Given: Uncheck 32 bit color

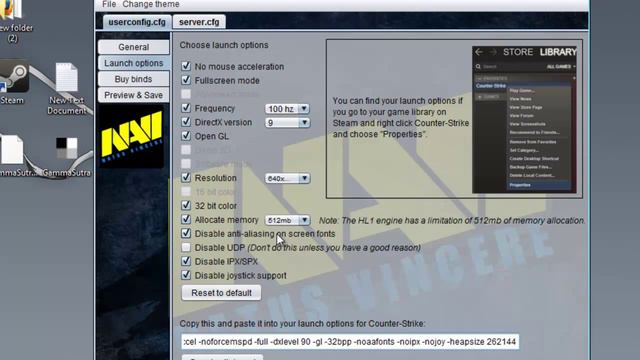Looking at the screenshot, I should tap(186, 205).
